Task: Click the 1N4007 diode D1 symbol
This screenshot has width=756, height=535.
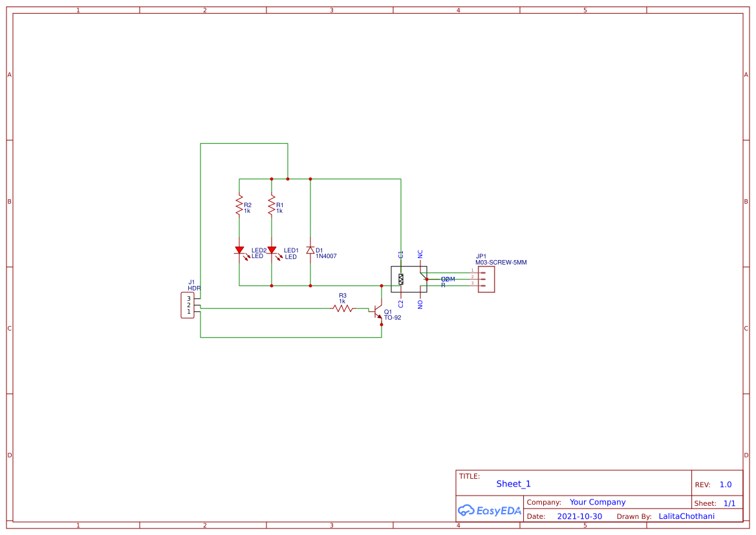Action: (310, 252)
